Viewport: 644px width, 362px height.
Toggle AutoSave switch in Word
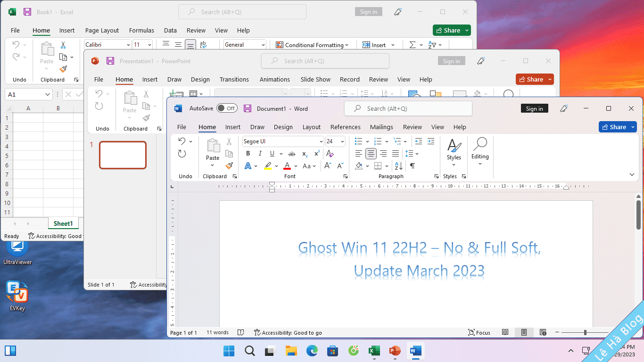[227, 108]
